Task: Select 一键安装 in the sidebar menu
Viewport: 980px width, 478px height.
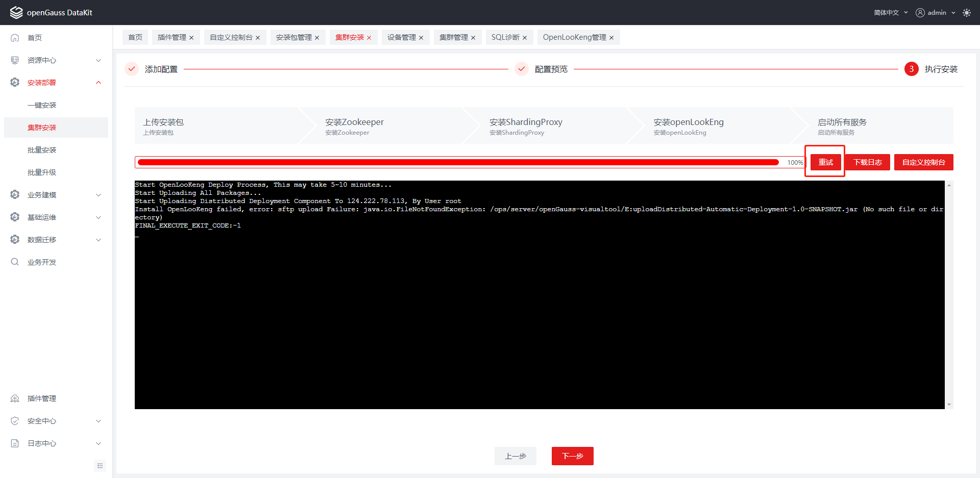Action: [x=42, y=105]
